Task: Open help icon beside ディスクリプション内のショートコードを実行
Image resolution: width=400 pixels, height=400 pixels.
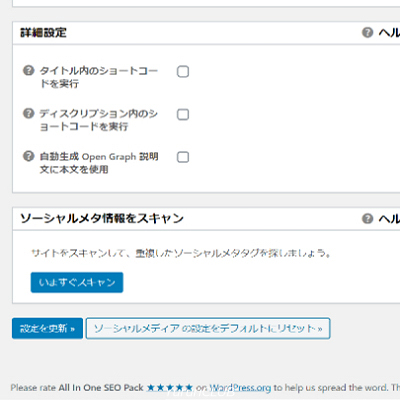Action: pyautogui.click(x=28, y=113)
